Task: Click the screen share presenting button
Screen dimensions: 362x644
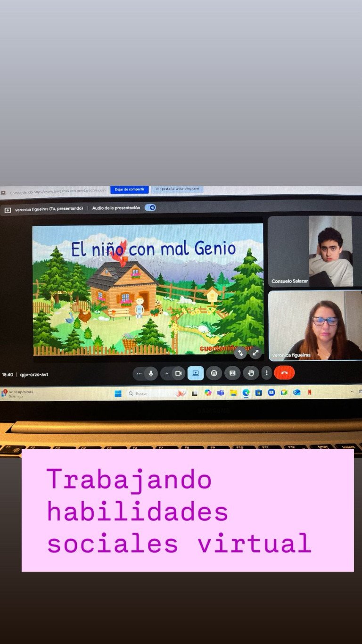Action: coord(196,373)
